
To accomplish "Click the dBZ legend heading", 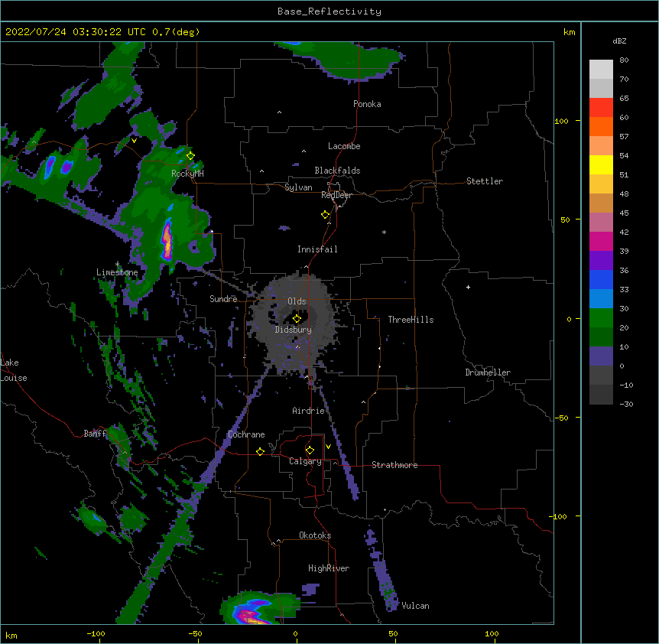I will coord(619,41).
